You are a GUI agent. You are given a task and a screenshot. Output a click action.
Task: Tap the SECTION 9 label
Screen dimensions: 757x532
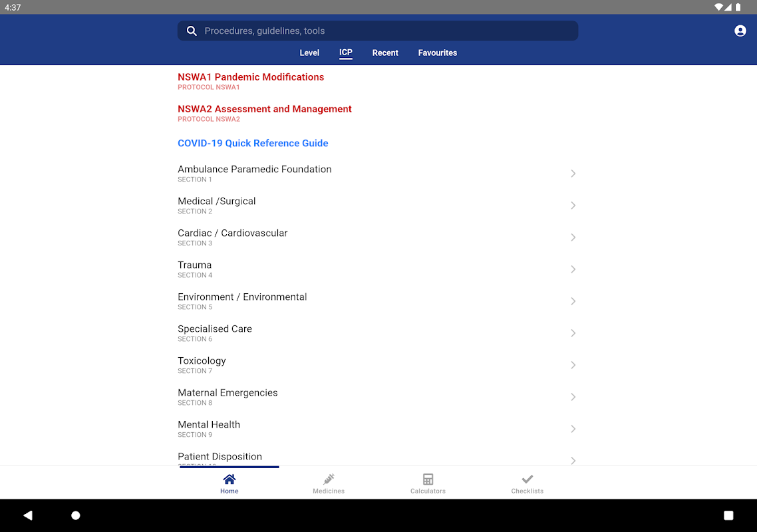(x=195, y=435)
